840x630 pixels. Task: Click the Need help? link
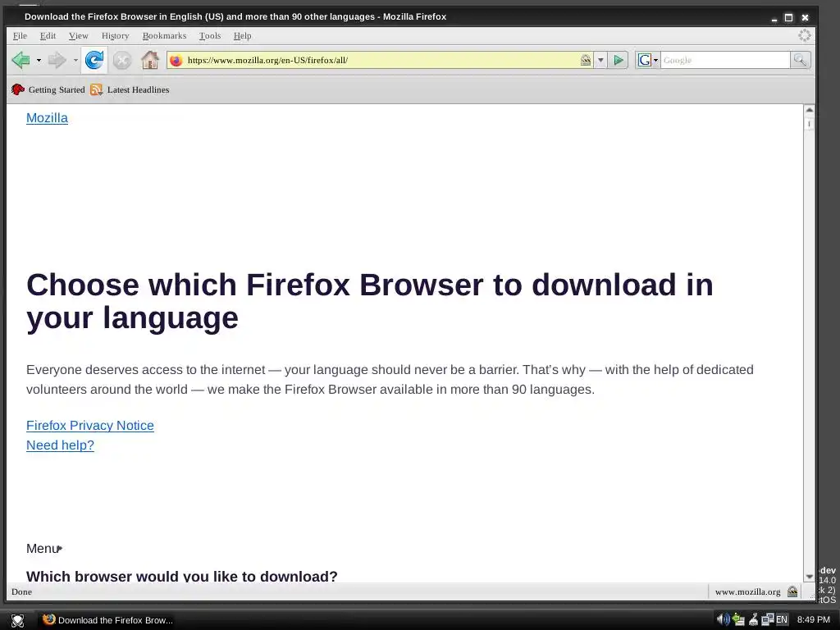point(60,445)
